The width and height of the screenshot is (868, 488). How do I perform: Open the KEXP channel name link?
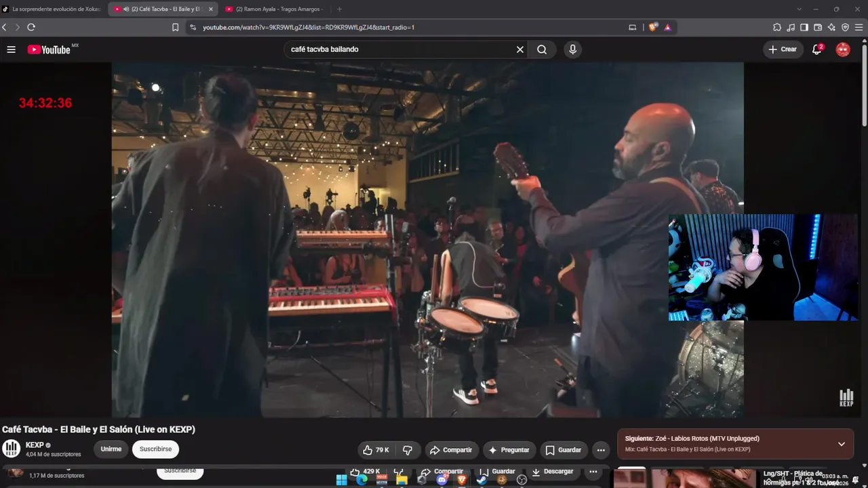click(35, 445)
